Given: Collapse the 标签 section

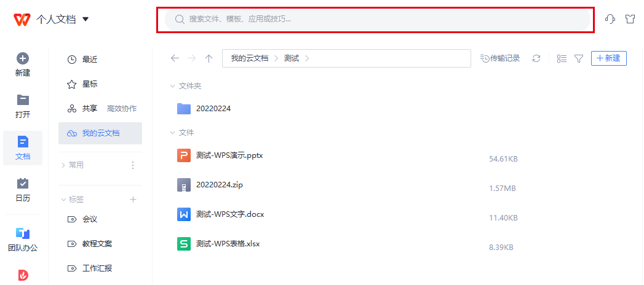Looking at the screenshot, I should 63,200.
